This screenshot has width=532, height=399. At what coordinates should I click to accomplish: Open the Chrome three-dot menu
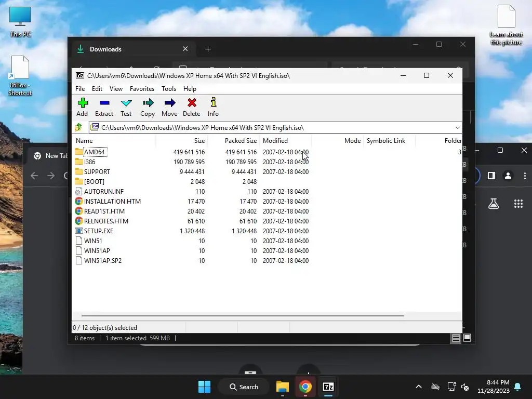tap(525, 176)
